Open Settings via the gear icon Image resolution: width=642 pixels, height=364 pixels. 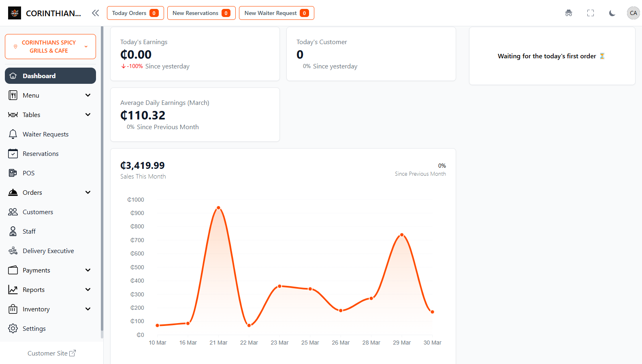[x=13, y=328]
